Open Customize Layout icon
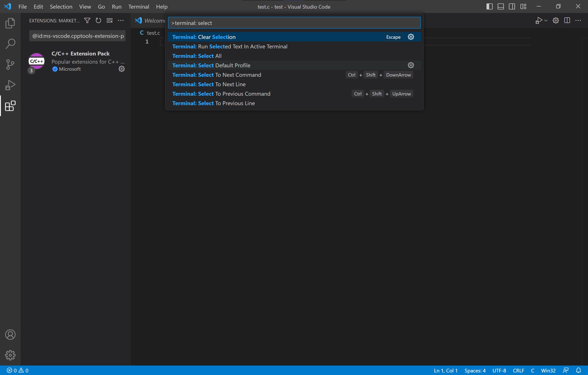This screenshot has width=588, height=375. pyautogui.click(x=523, y=7)
